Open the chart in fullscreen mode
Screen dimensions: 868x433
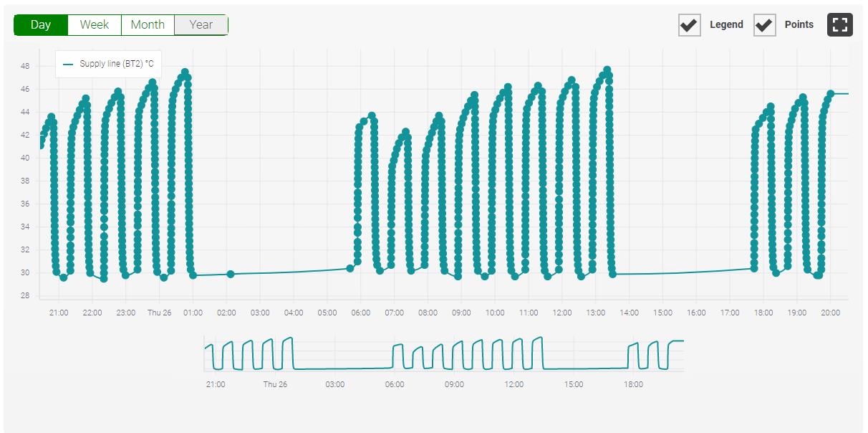pyautogui.click(x=840, y=25)
